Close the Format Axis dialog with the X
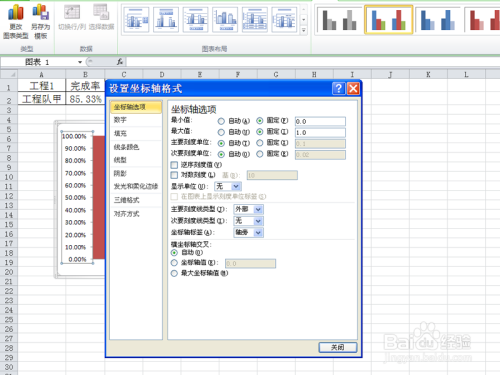The height and width of the screenshot is (375, 500). 353,89
